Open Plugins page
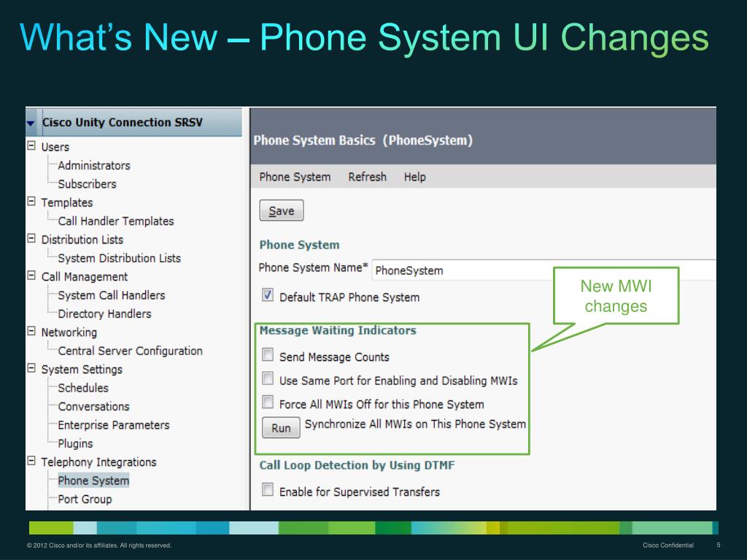Viewport: 747px width, 560px height. pyautogui.click(x=75, y=444)
